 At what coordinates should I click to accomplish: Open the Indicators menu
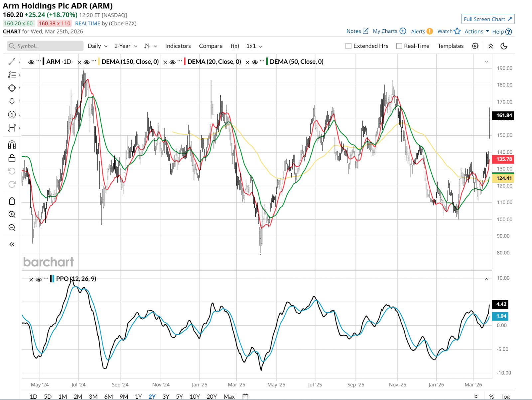tap(178, 46)
